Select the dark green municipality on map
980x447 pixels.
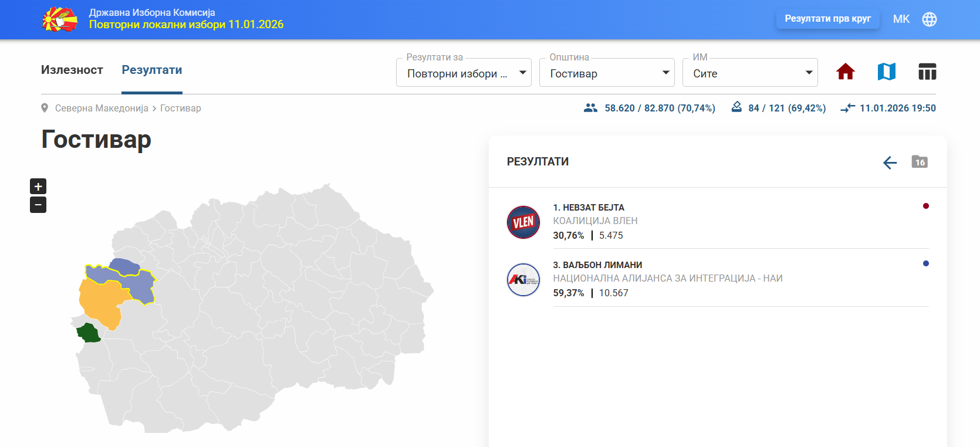(x=89, y=333)
